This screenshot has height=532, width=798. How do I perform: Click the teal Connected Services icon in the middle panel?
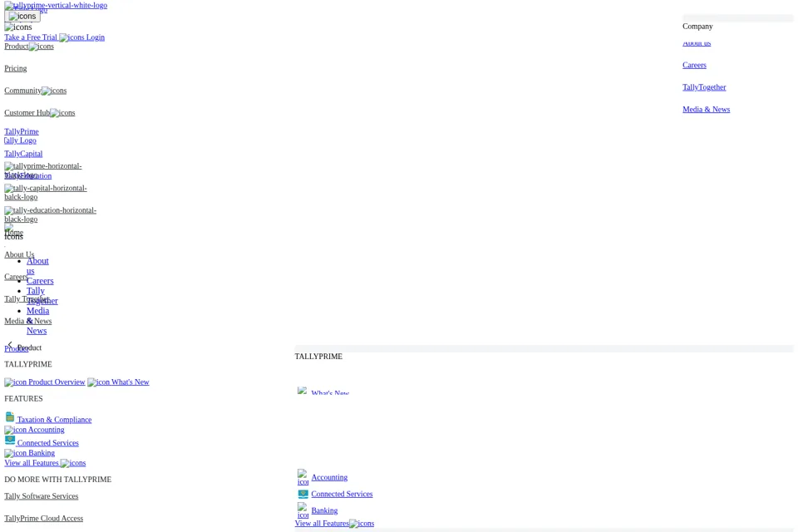coord(303,494)
